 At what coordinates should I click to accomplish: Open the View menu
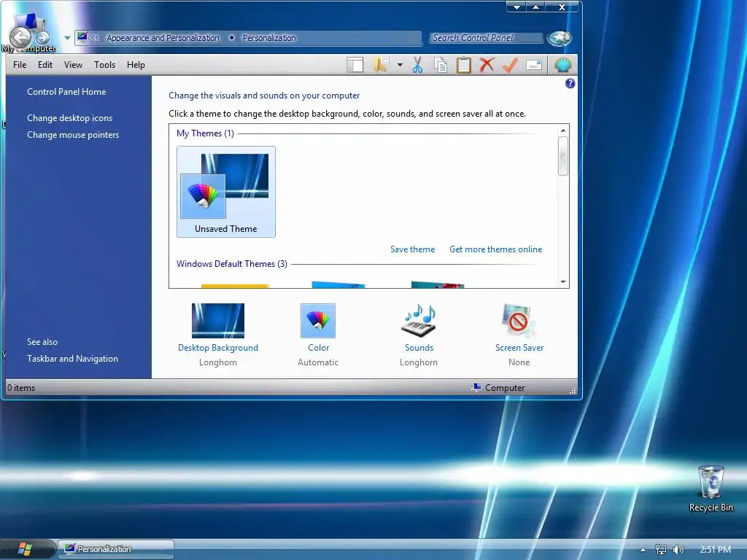[74, 65]
